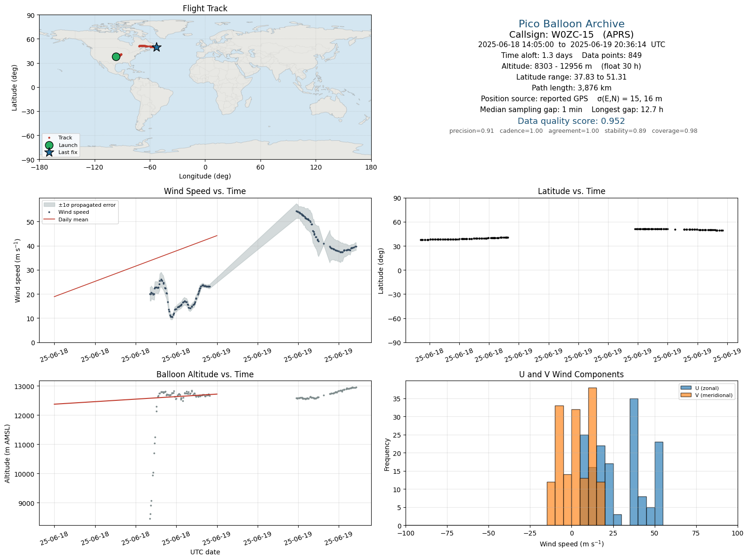The height and width of the screenshot is (560, 748).
Task: Select the map's Latitude (deg) y-axis label
Action: click(15, 88)
